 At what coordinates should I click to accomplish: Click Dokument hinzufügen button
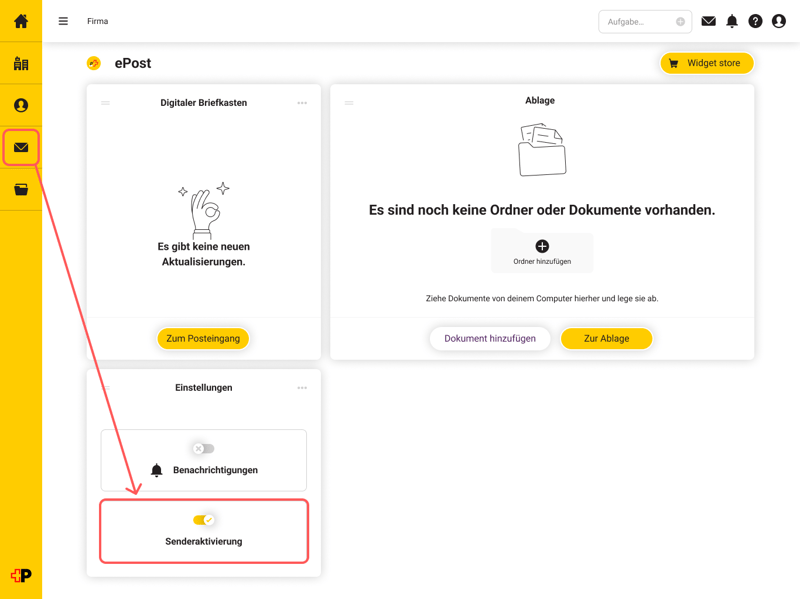[490, 338]
